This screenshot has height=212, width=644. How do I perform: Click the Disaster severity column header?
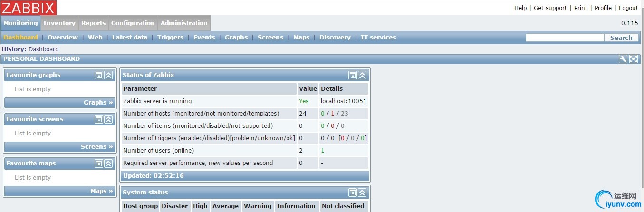[x=175, y=206]
